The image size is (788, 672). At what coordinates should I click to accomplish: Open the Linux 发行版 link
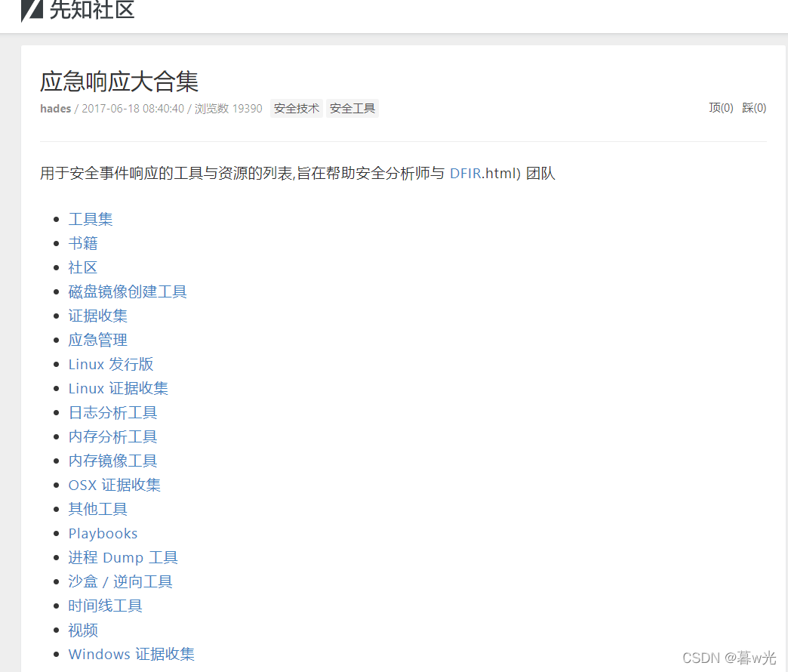[110, 364]
